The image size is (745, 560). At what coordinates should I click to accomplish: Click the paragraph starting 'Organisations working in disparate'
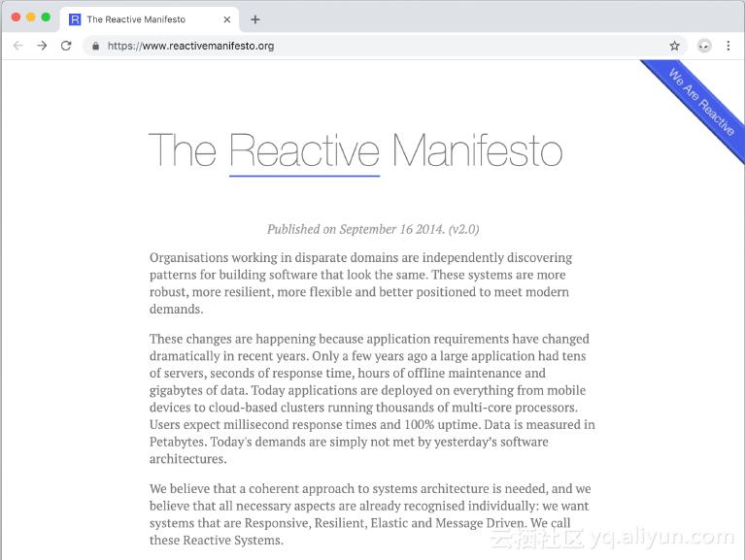[361, 283]
